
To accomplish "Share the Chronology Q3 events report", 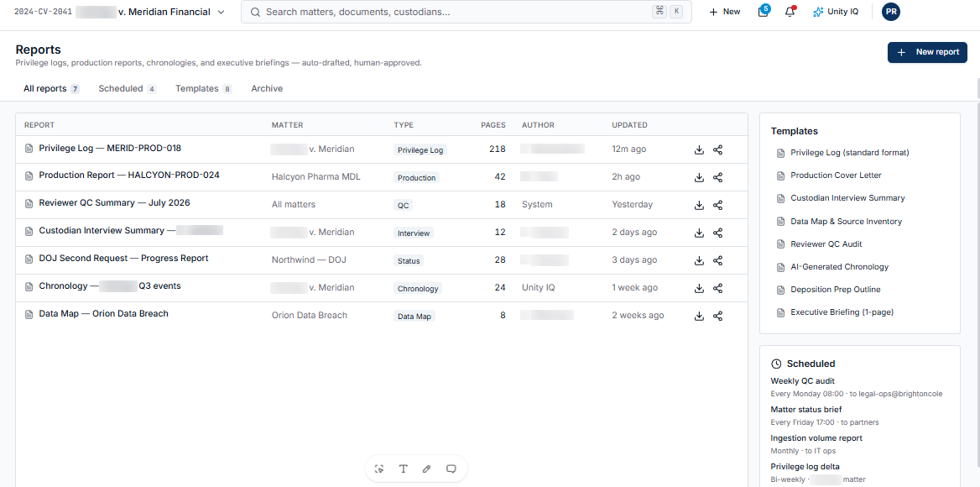I will pos(717,288).
